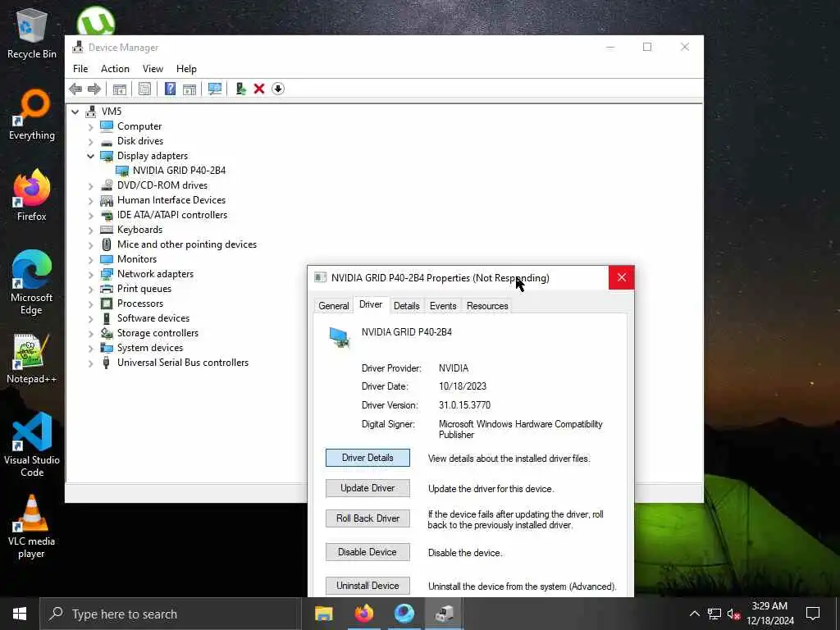This screenshot has height=630, width=840.
Task: Expand Human Interface Devices category
Action: 90,200
